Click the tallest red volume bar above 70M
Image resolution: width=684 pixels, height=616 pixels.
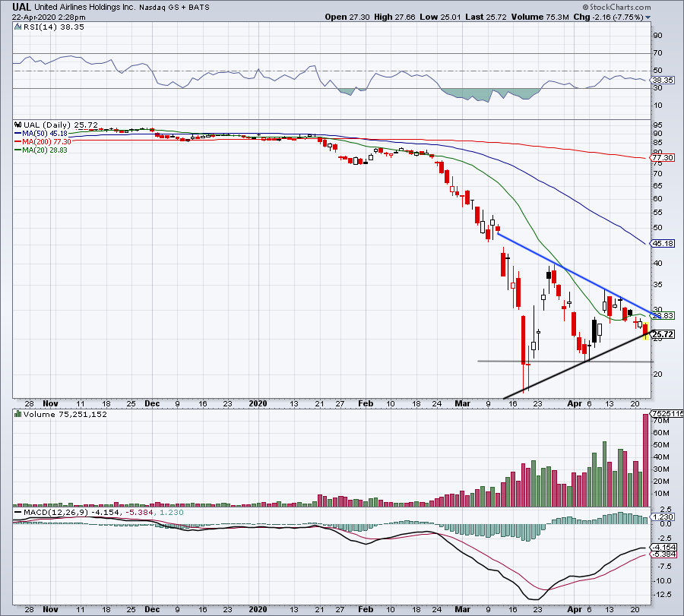tap(646, 460)
